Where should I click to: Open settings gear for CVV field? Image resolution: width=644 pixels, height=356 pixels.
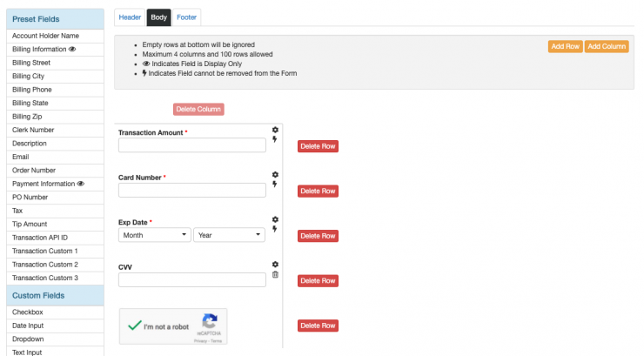click(x=275, y=264)
